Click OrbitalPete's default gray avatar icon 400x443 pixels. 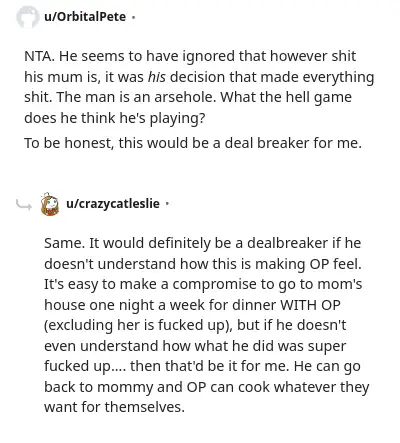(27, 17)
